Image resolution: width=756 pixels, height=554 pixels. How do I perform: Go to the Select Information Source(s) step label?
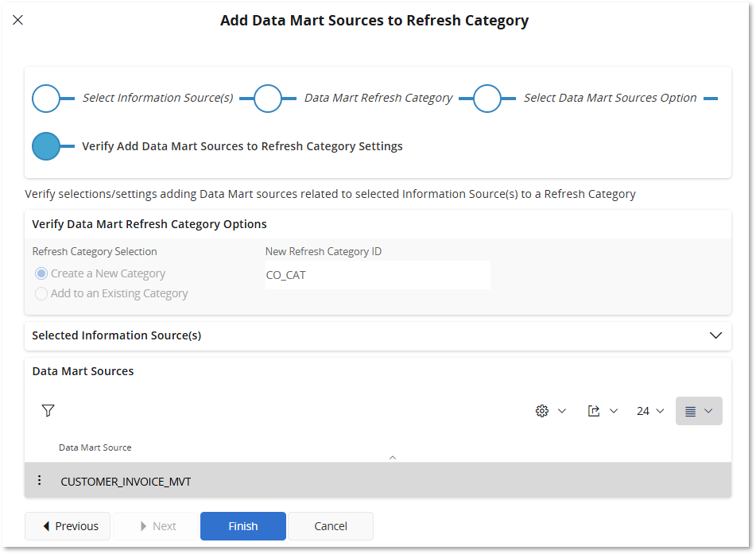click(x=157, y=98)
